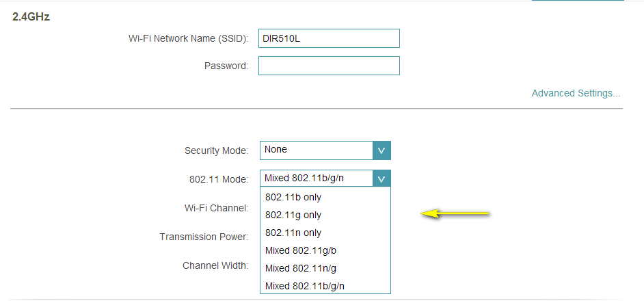Click the 802.11 Mode dropdown arrow button
Screen dimensions: 644x303
(x=381, y=179)
